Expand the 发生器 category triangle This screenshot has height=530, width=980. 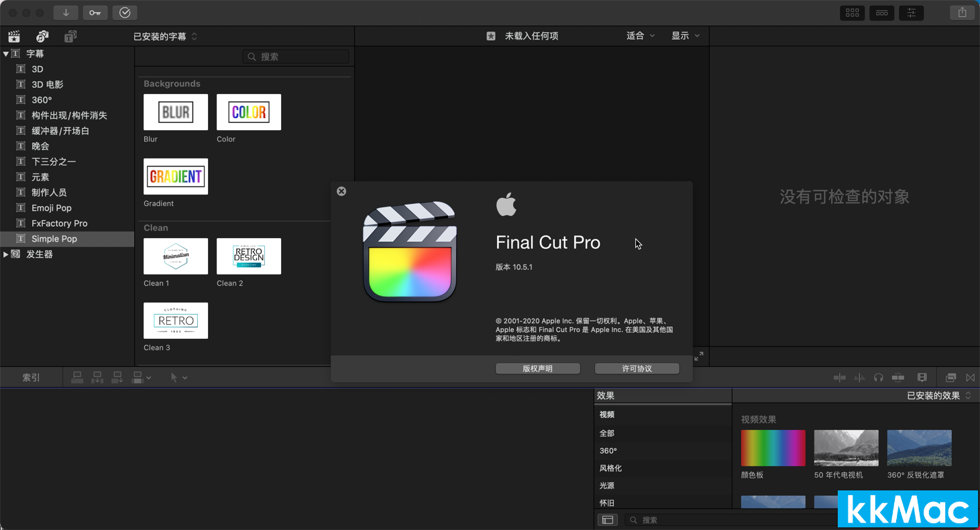(x=5, y=254)
